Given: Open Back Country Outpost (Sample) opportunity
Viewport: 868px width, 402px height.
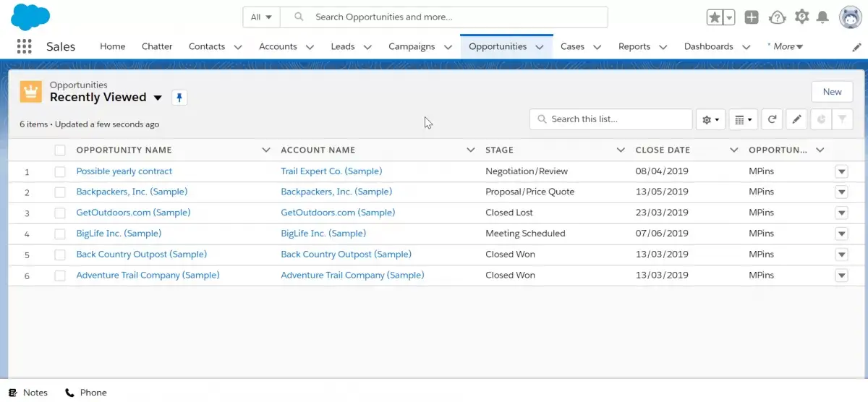Looking at the screenshot, I should point(142,255).
